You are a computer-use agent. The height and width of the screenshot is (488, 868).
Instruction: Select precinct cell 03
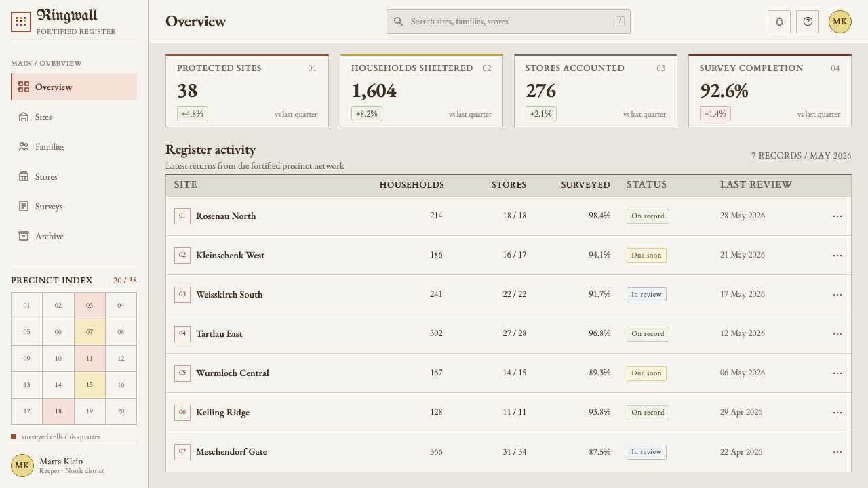[x=90, y=306]
